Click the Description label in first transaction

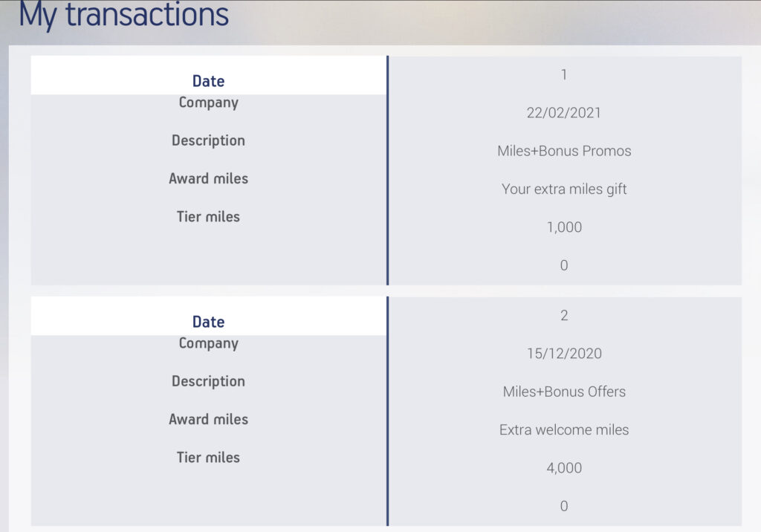tap(208, 140)
